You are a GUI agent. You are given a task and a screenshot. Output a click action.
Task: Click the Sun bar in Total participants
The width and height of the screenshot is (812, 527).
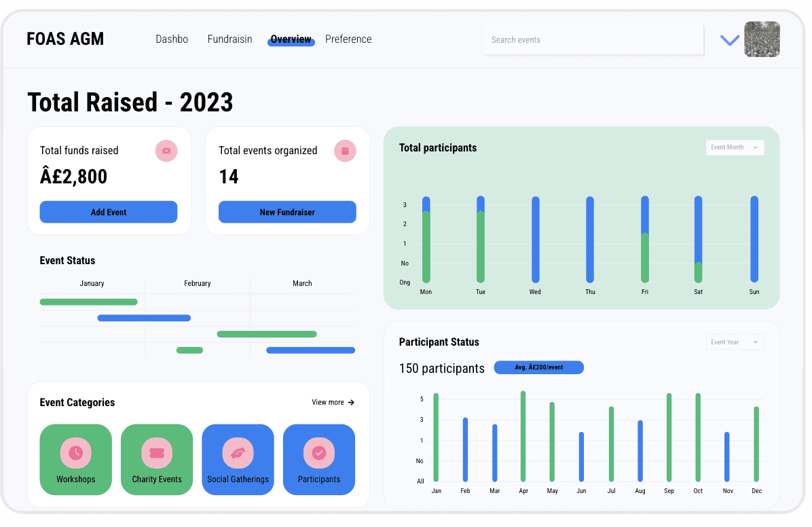pos(754,240)
